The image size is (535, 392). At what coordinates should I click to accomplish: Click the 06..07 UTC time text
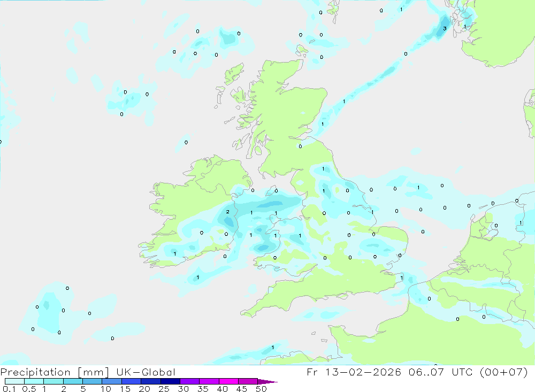point(441,372)
